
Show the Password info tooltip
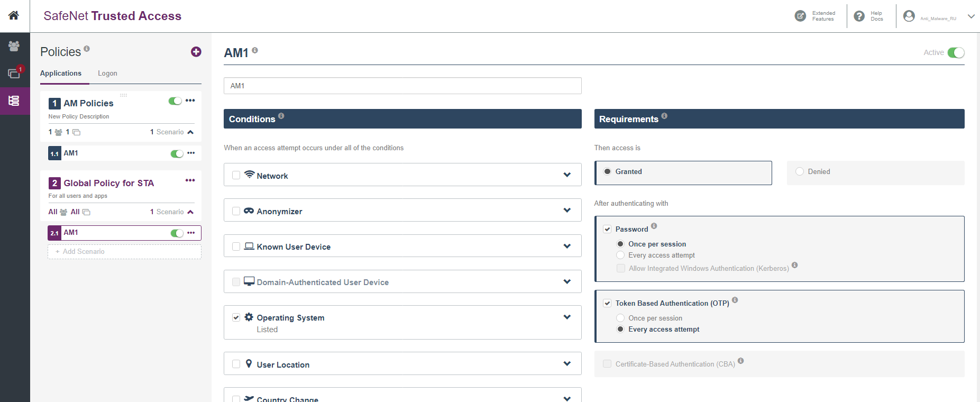(654, 226)
